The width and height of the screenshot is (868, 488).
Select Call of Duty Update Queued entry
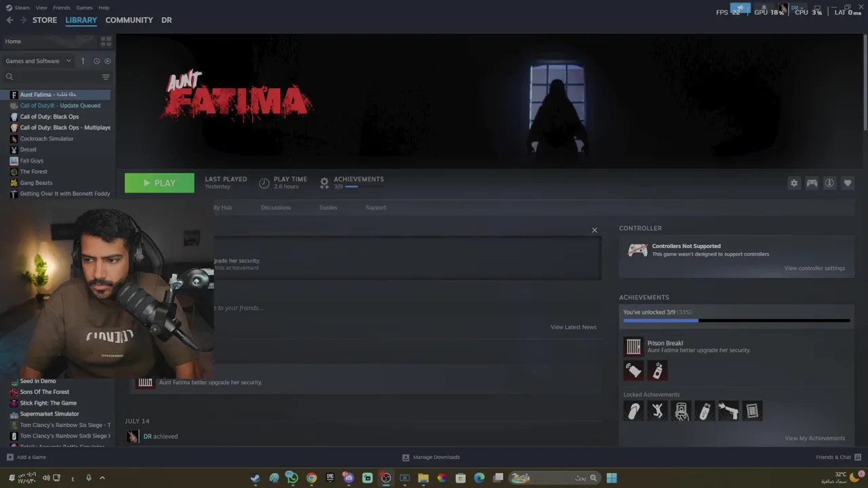pyautogui.click(x=56, y=106)
